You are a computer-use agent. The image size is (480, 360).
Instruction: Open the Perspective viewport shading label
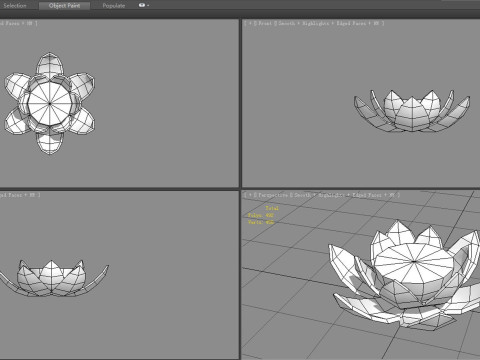344,195
